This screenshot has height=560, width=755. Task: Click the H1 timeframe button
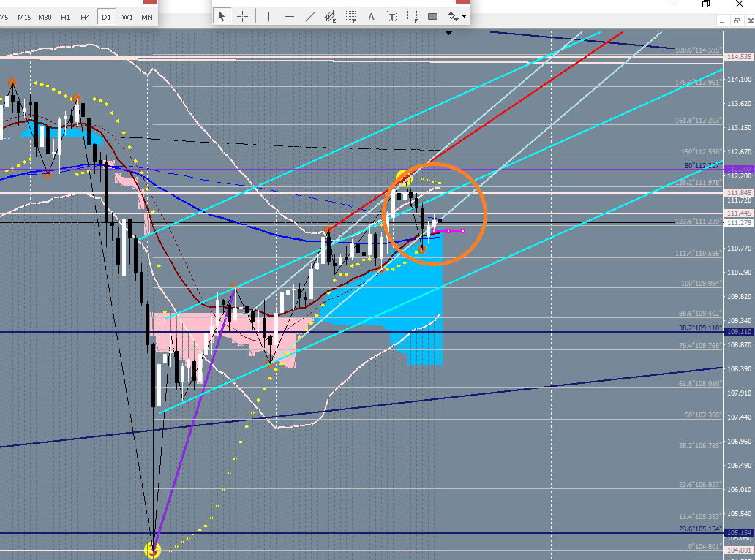[66, 17]
